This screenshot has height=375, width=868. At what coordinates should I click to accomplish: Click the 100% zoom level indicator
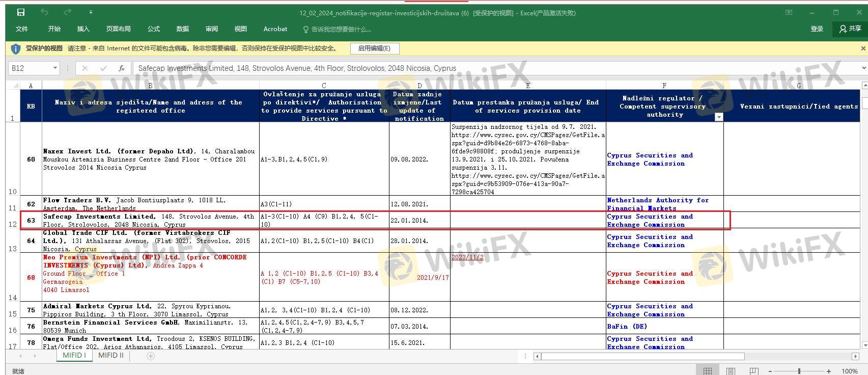(x=850, y=371)
